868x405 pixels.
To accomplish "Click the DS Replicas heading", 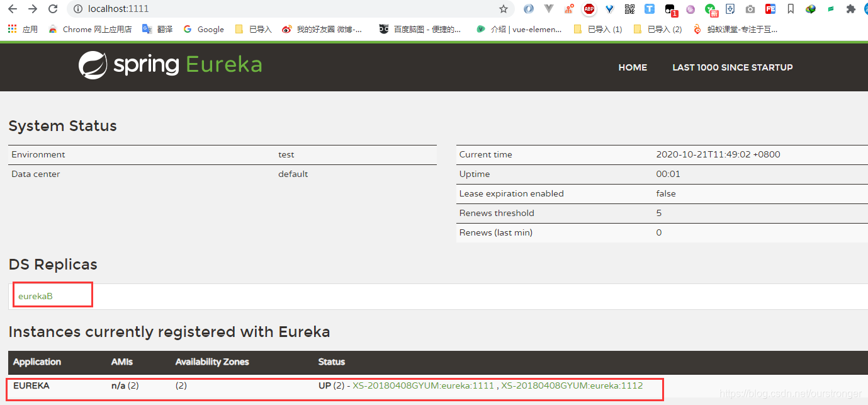I will pyautogui.click(x=53, y=265).
